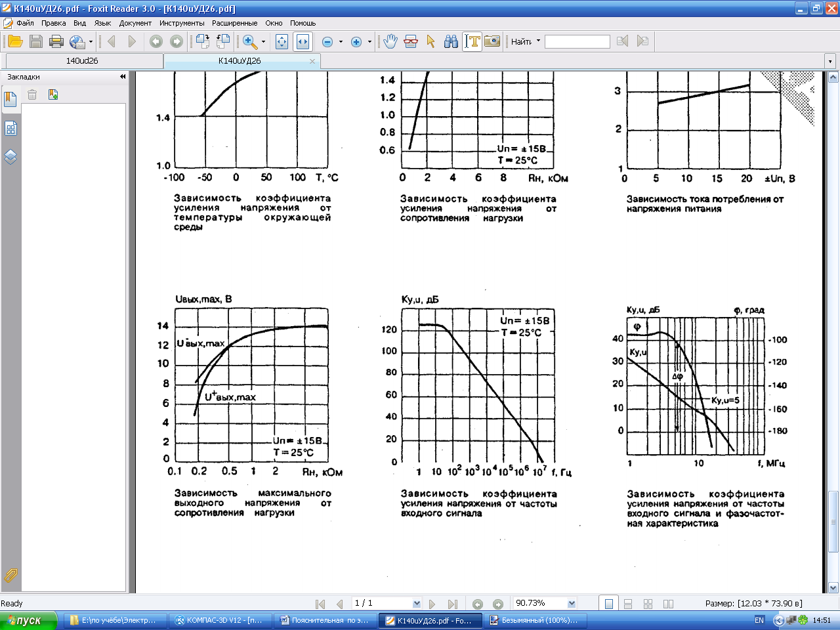Viewport: 840px width, 630px height.
Task: Toggle the Select Text tool
Action: click(x=472, y=41)
